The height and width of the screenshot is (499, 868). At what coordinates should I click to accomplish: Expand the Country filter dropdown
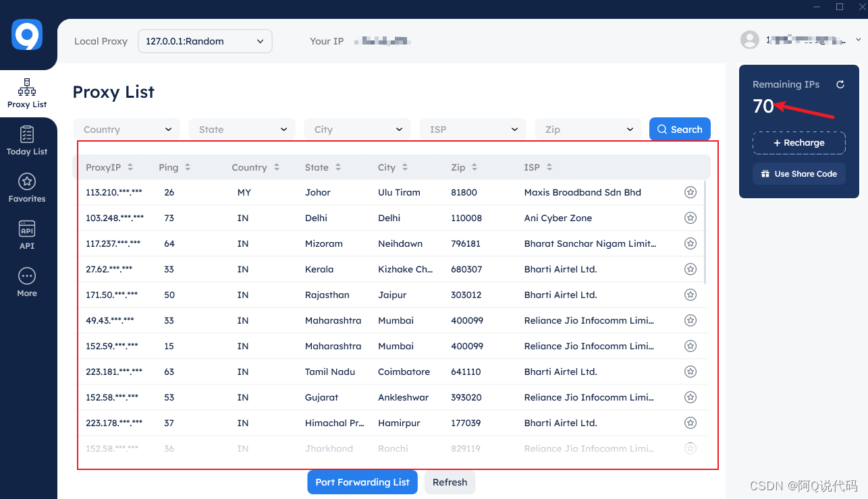click(126, 129)
